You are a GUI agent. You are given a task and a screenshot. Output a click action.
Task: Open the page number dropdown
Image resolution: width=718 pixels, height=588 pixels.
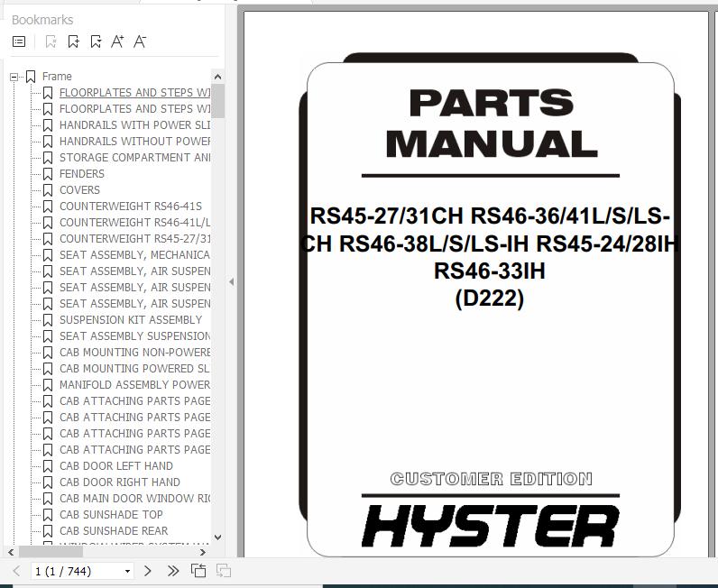[x=128, y=571]
